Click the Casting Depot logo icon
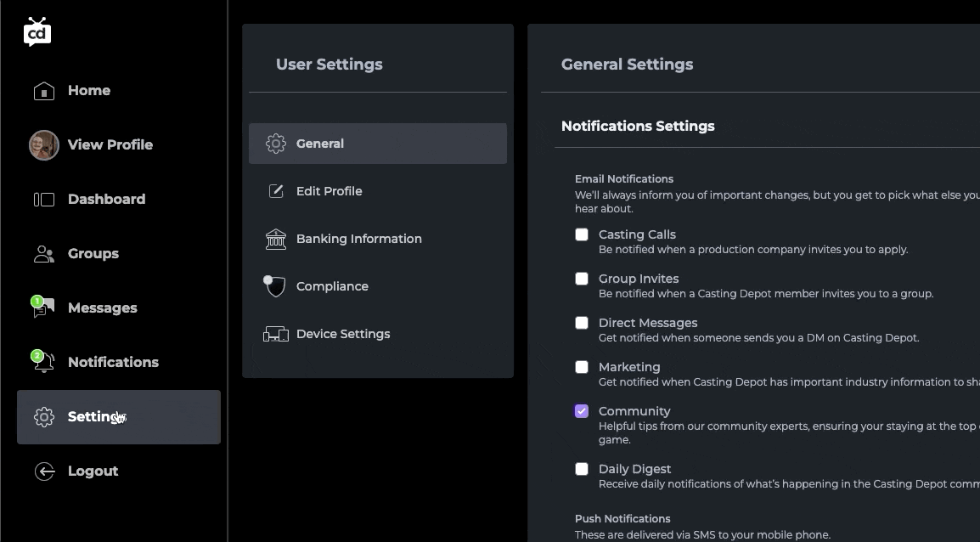980x542 pixels. 37,31
